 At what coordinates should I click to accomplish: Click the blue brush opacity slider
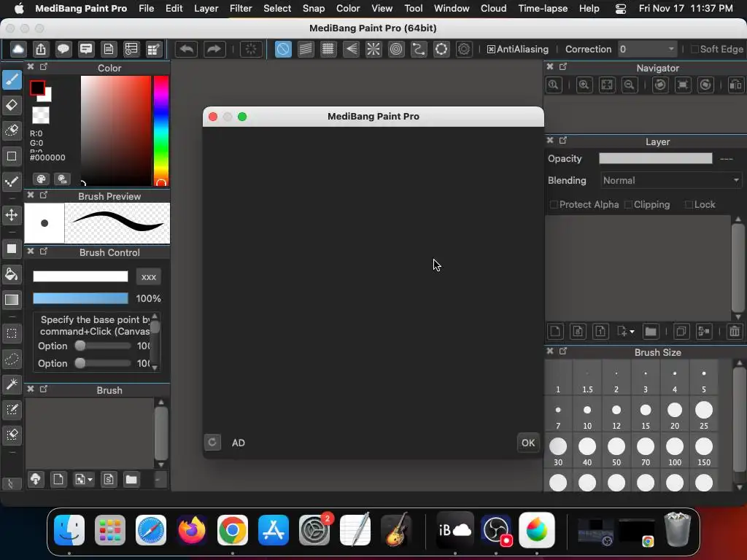click(80, 298)
